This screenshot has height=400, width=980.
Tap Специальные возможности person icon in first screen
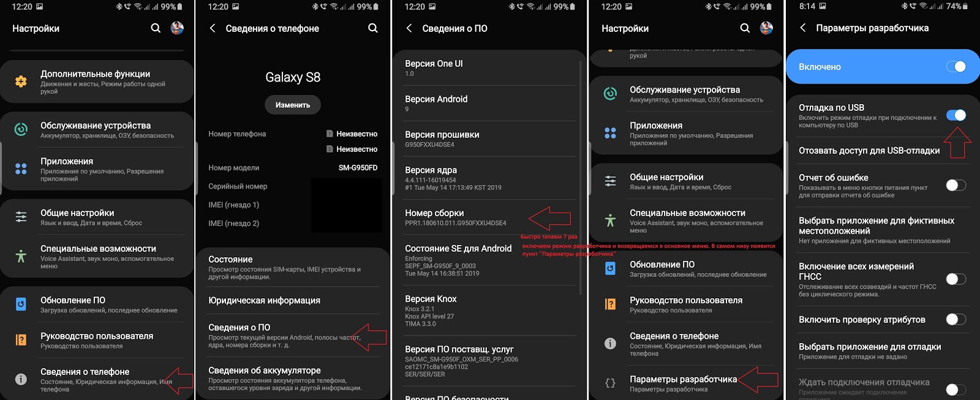coord(21,256)
